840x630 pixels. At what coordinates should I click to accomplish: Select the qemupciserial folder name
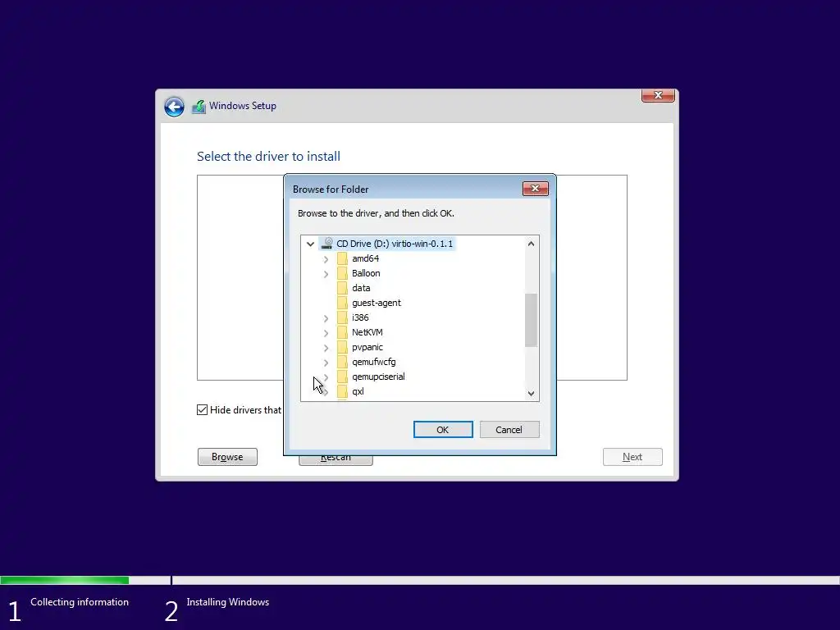378,377
